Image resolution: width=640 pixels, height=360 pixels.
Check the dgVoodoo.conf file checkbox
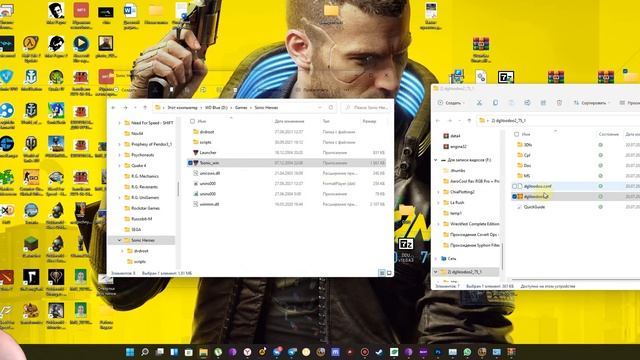(x=514, y=186)
